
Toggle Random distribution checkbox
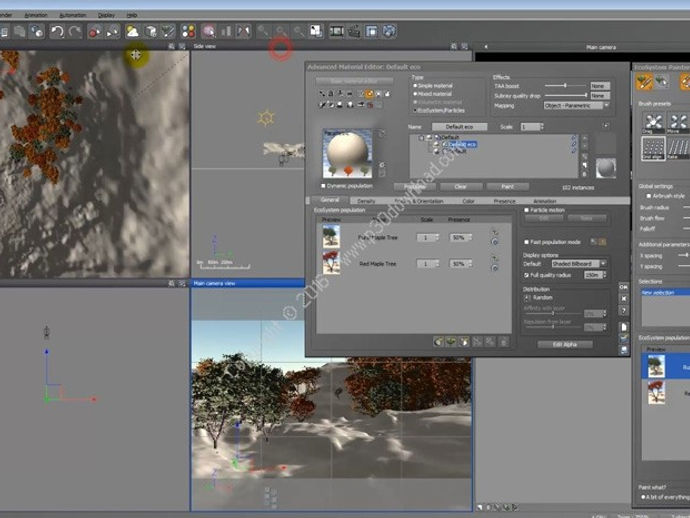[x=527, y=298]
